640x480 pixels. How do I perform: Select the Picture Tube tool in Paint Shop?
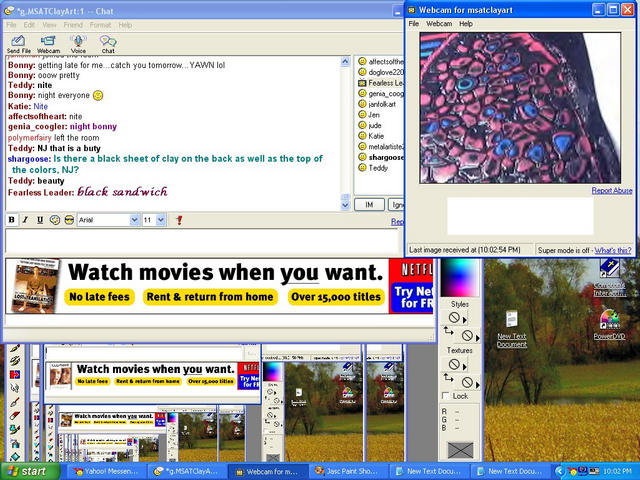[x=15, y=429]
